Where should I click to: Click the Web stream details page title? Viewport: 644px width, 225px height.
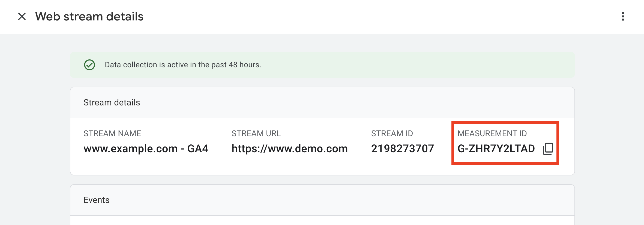pos(89,17)
